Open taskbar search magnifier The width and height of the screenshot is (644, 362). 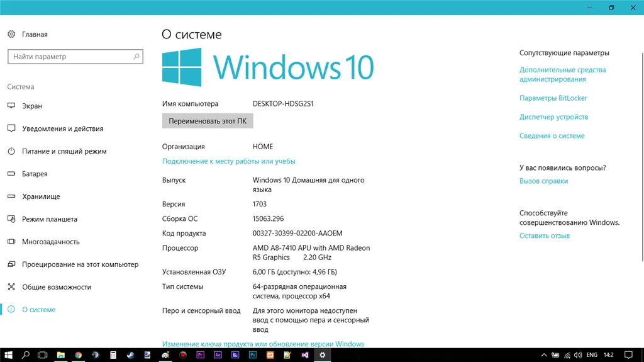(x=25, y=355)
